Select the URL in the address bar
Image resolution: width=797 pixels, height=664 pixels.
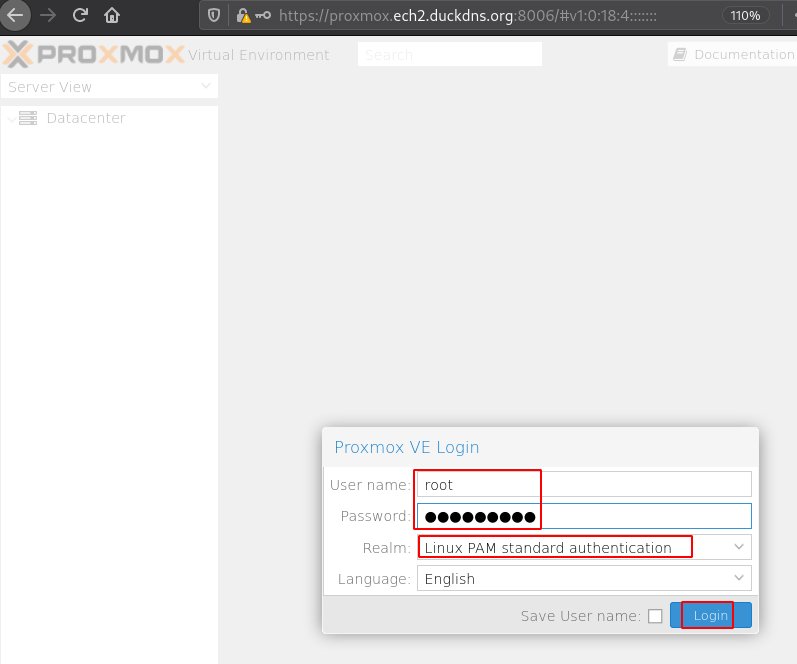click(468, 16)
